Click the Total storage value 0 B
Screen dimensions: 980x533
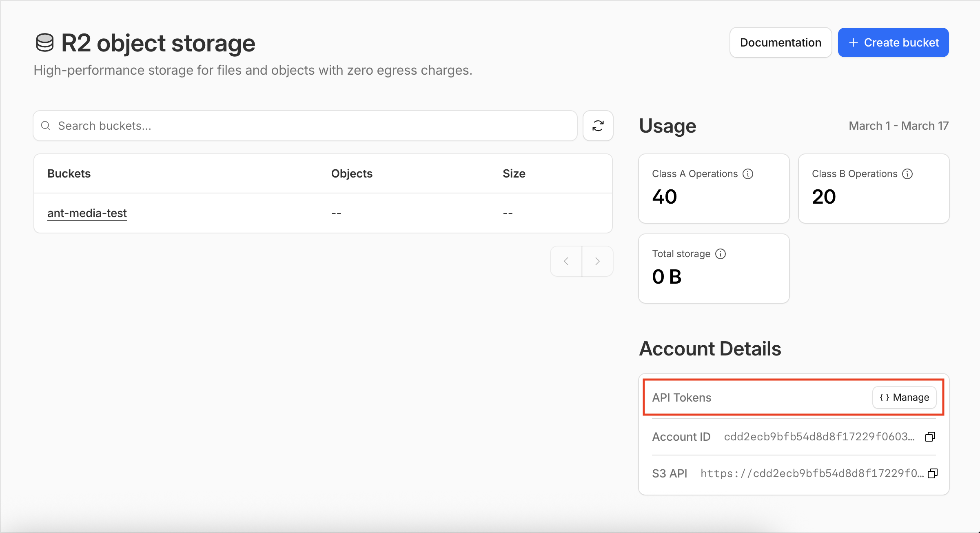(x=667, y=277)
